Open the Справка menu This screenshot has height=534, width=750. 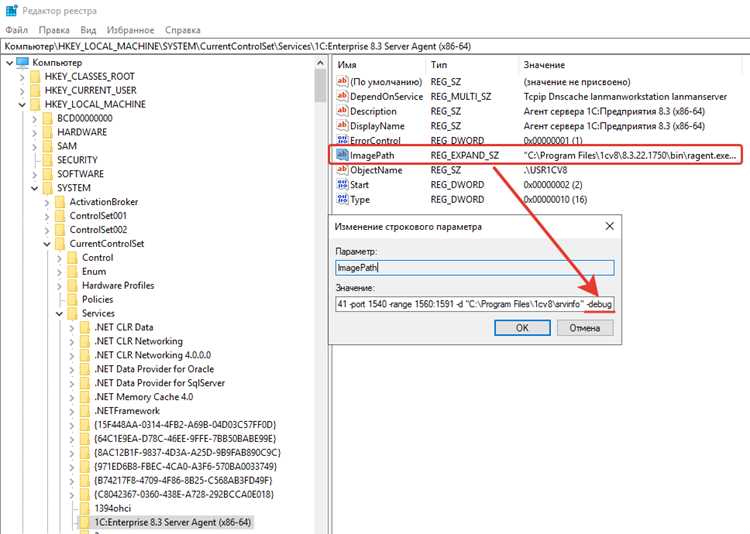point(183,30)
